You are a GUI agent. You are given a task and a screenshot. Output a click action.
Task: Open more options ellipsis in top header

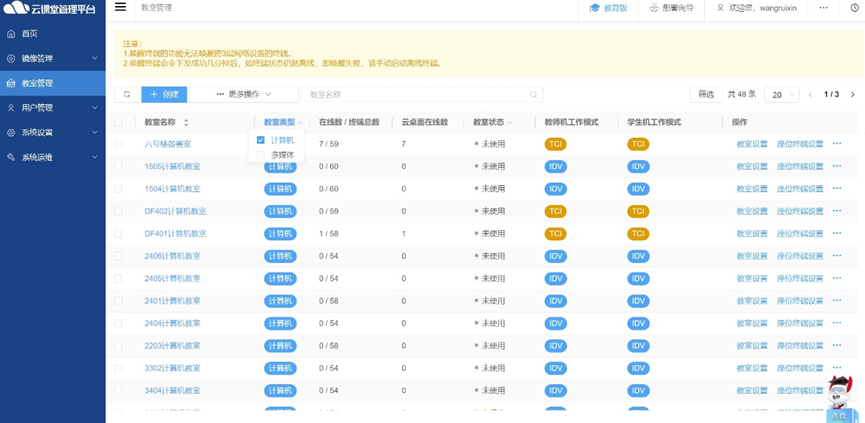[x=823, y=8]
